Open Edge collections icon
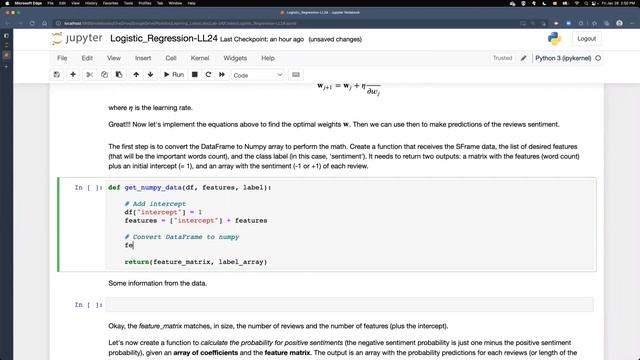This screenshot has height=360, width=640. pos(607,23)
